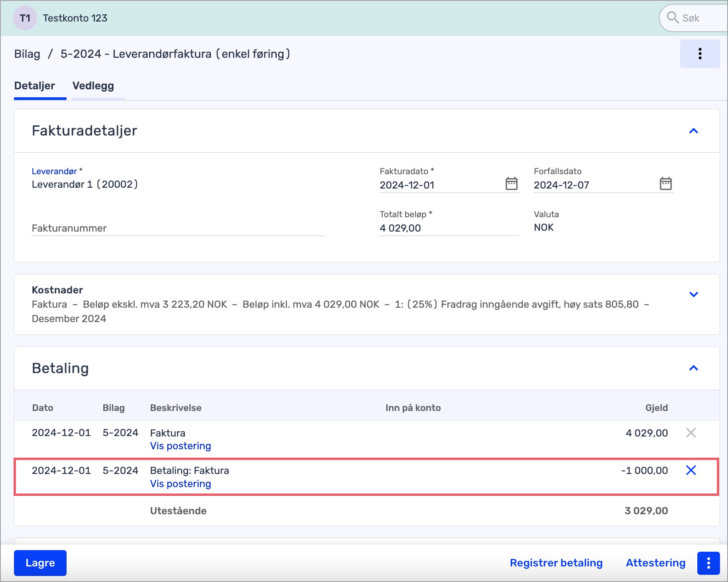Click the Utestående amount 3 029,00
Viewport: 728px width, 582px height.
pos(646,511)
